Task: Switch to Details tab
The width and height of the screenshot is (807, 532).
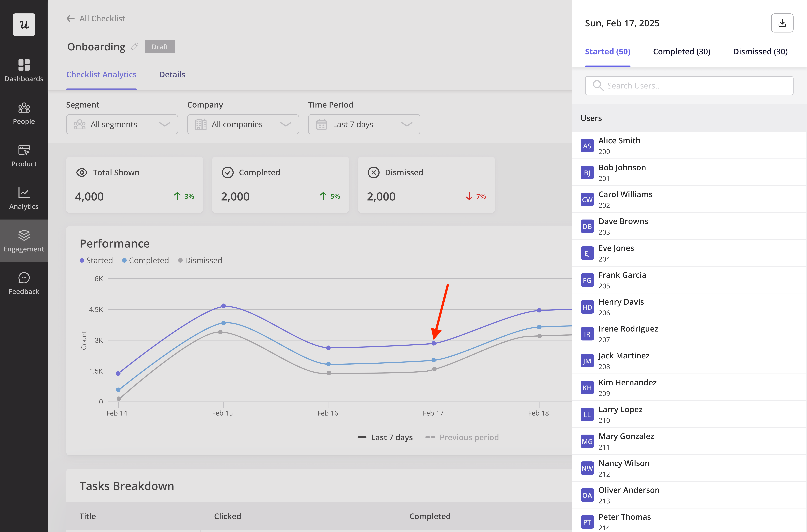Action: [172, 74]
